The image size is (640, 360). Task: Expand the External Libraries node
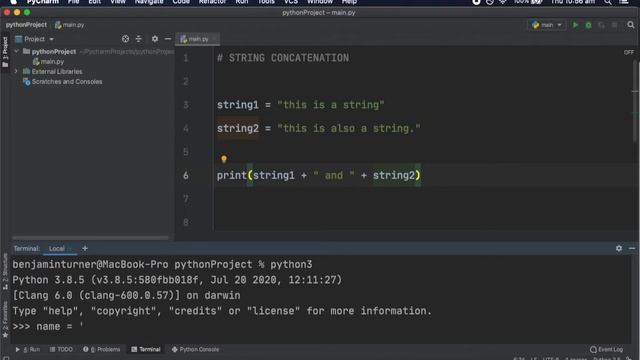[17, 71]
